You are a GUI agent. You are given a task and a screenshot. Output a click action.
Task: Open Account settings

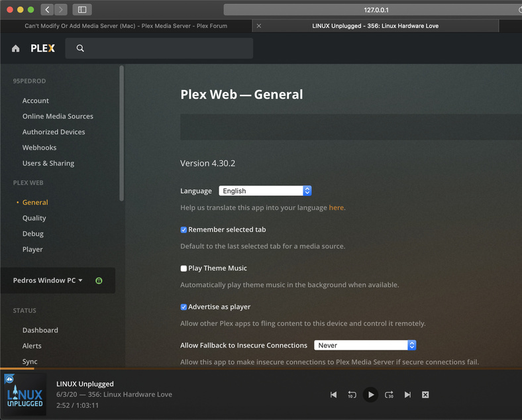click(x=36, y=101)
